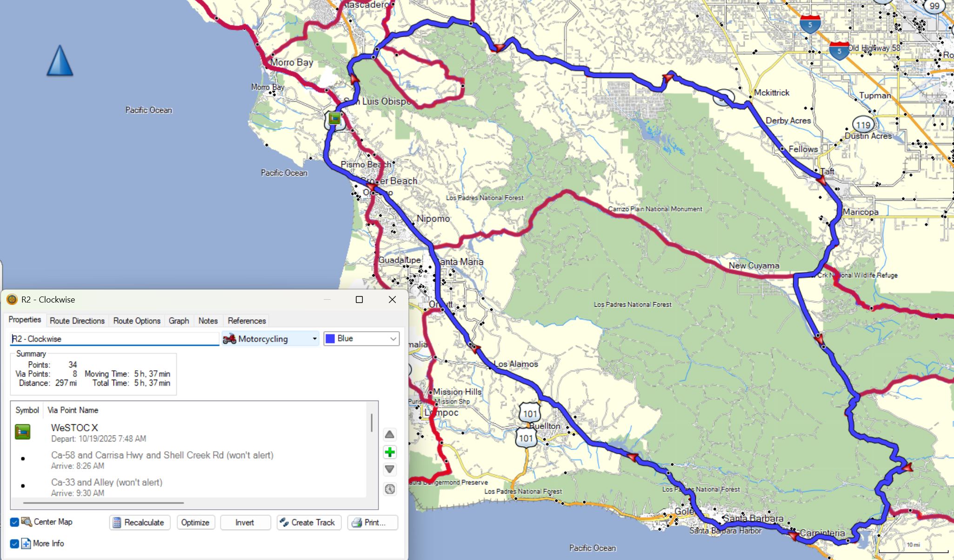Select the Ca-33 and Alley via point
The width and height of the screenshot is (954, 560).
(107, 482)
